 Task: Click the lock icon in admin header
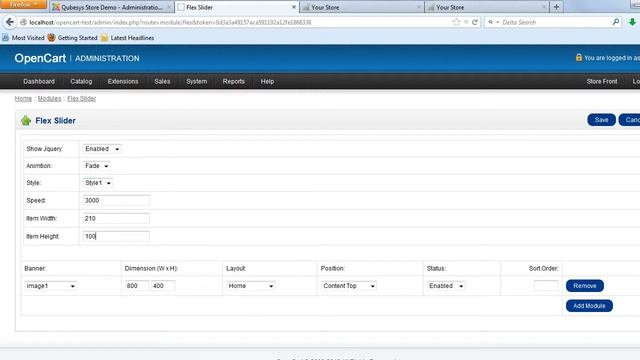(578, 58)
